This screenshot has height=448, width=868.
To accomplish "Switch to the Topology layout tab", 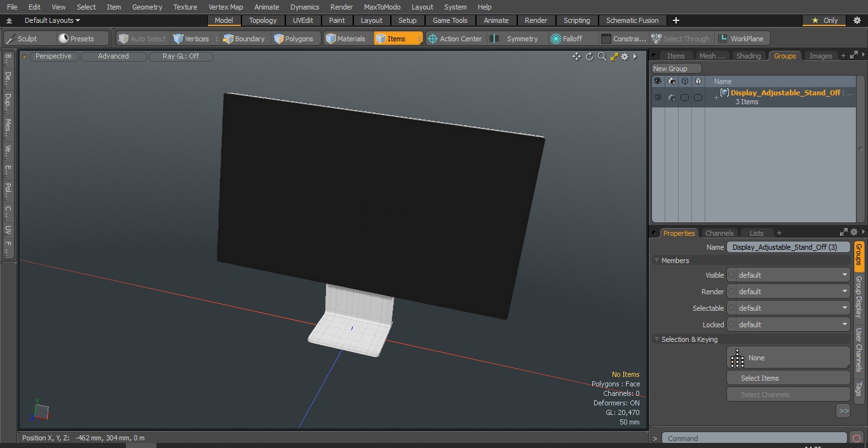I will coord(262,20).
